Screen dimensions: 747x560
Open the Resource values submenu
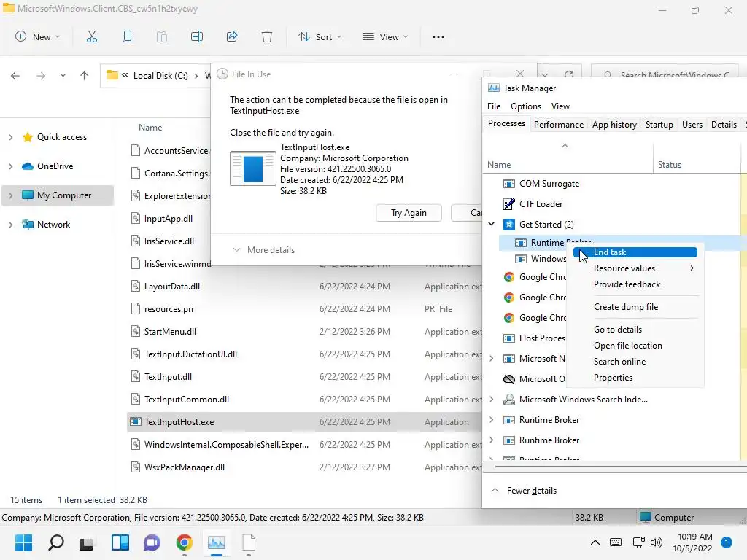click(x=635, y=268)
